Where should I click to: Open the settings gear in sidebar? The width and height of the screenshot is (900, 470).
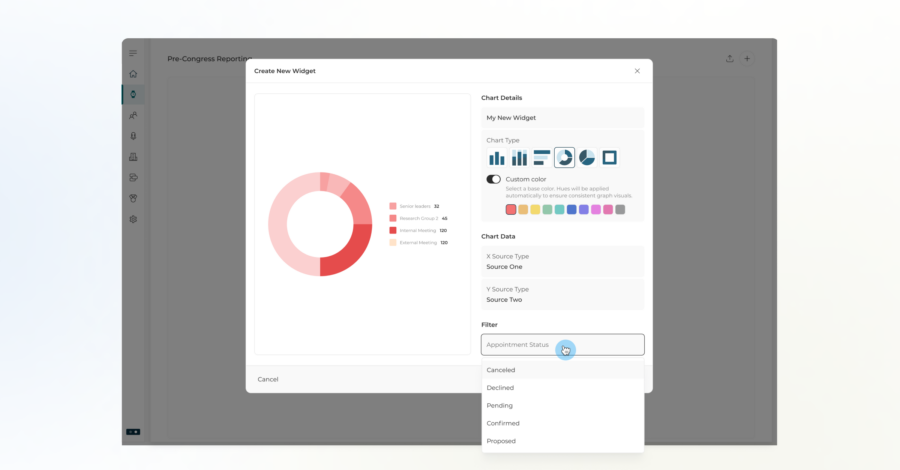[133, 219]
